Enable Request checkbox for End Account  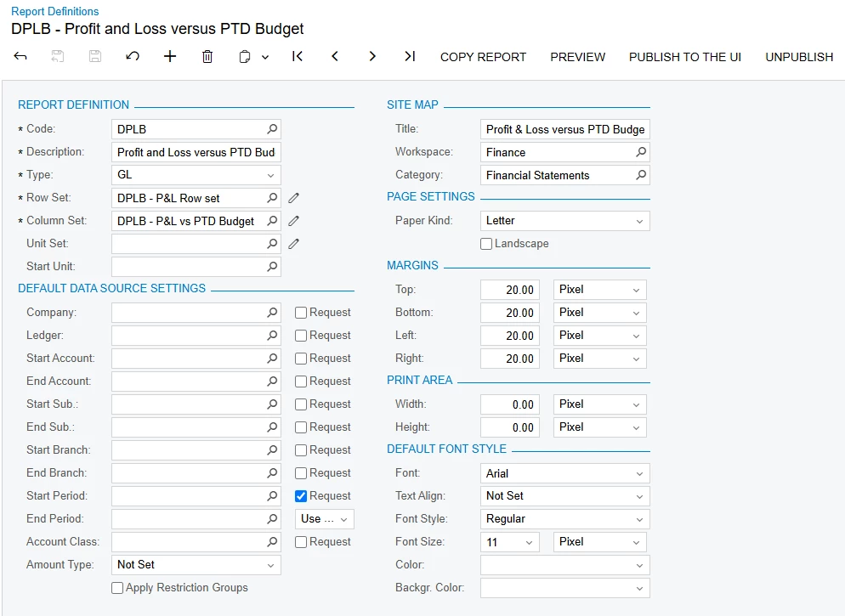(x=301, y=381)
